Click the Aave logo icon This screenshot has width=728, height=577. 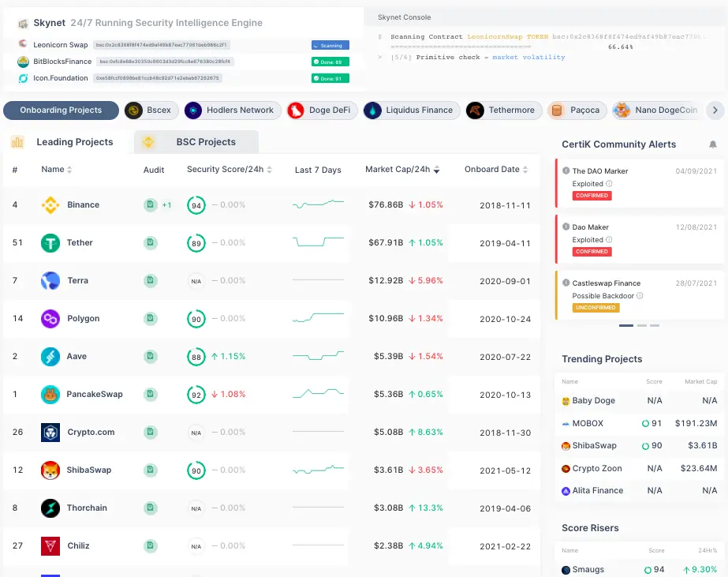point(50,356)
